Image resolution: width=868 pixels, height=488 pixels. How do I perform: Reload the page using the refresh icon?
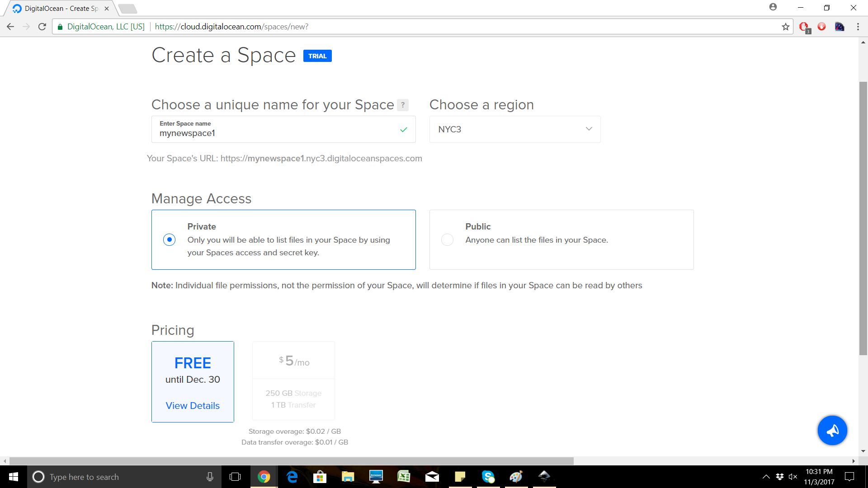coord(42,27)
